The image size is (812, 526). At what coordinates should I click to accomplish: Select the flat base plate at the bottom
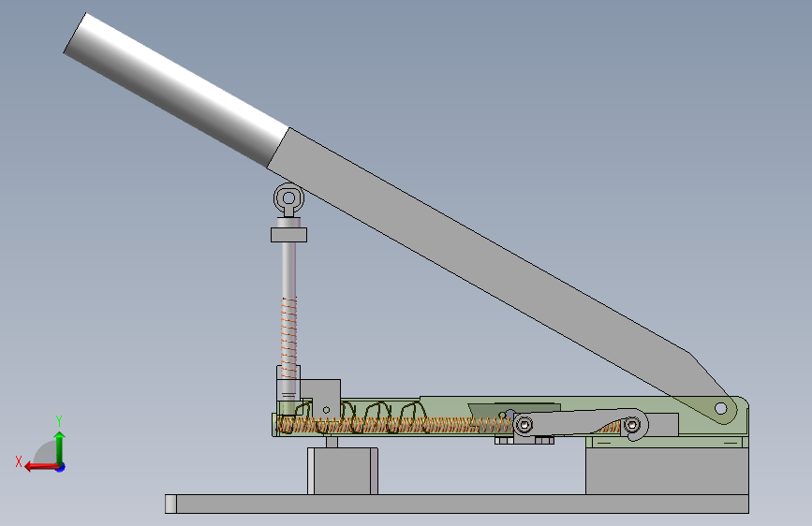[x=457, y=504]
